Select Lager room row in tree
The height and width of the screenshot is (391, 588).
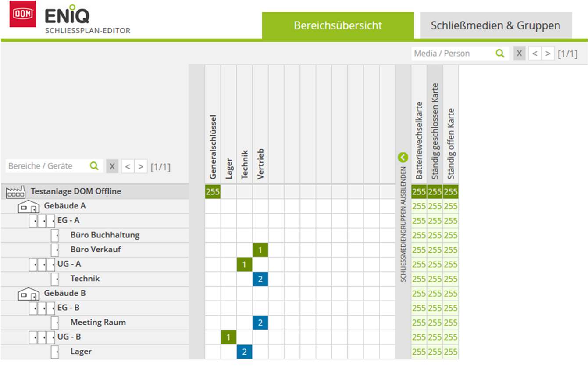(x=95, y=352)
